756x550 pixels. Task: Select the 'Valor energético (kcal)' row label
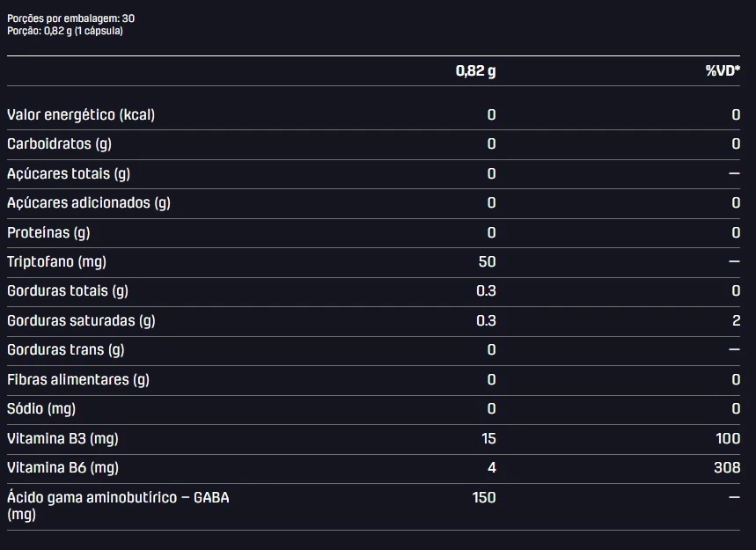(81, 114)
